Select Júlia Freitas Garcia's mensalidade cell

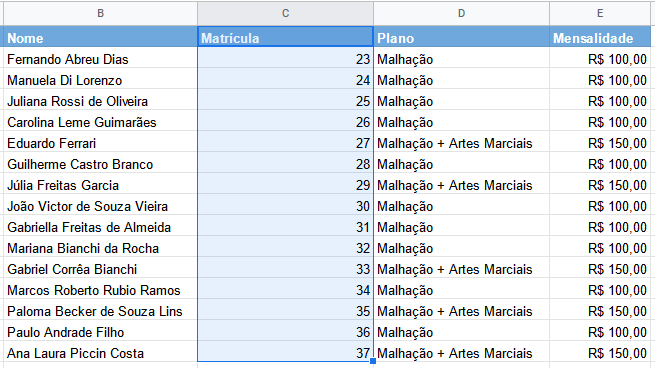click(600, 185)
